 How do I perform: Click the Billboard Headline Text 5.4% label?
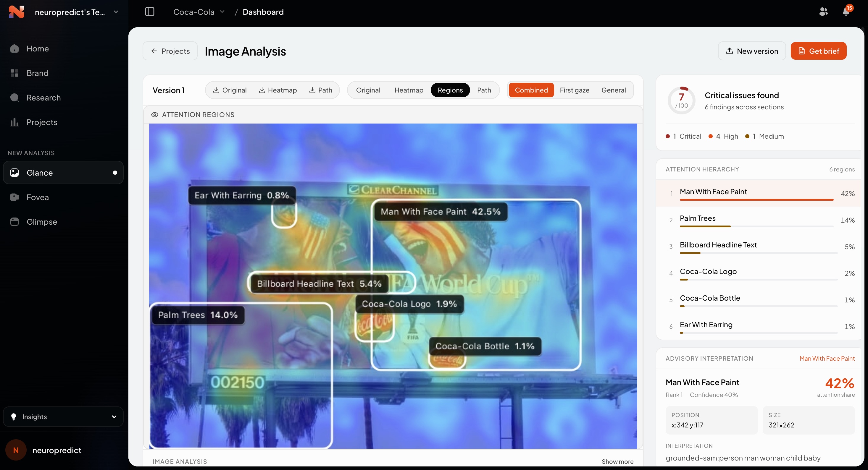coord(319,284)
